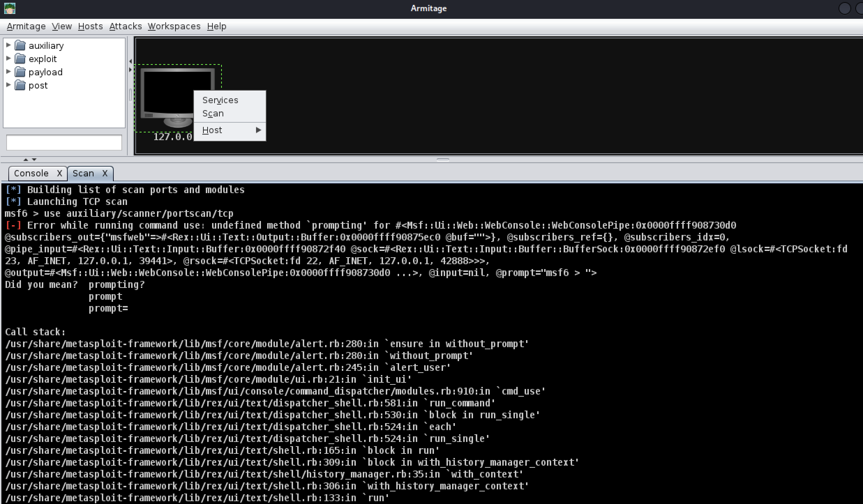Image resolution: width=863 pixels, height=504 pixels.
Task: Choose Scan from the context menu
Action: (x=213, y=114)
